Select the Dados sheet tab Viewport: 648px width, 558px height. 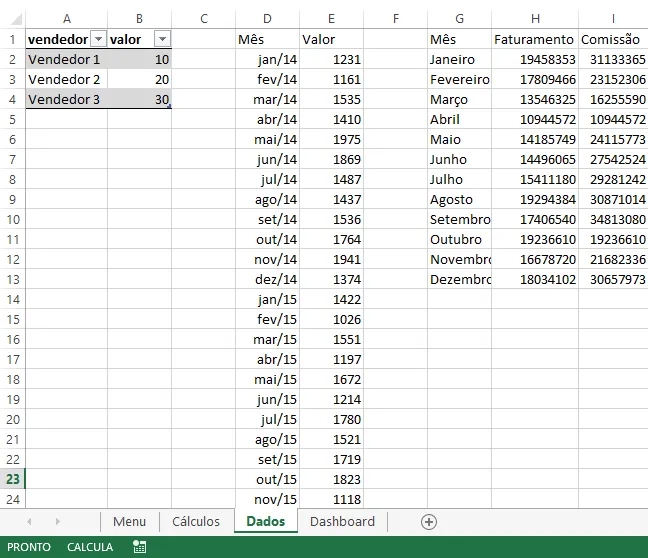click(x=265, y=521)
